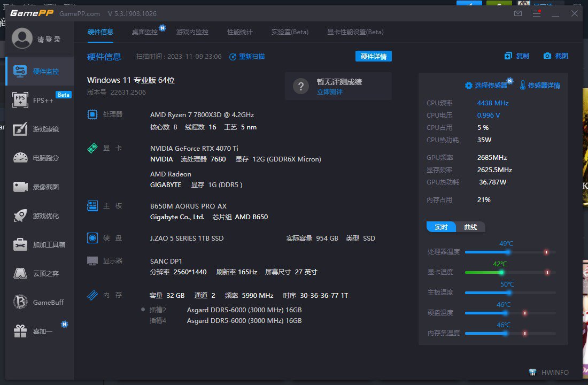Image resolution: width=588 pixels, height=385 pixels.
Task: Click the 硬件详情 button
Action: click(x=374, y=56)
